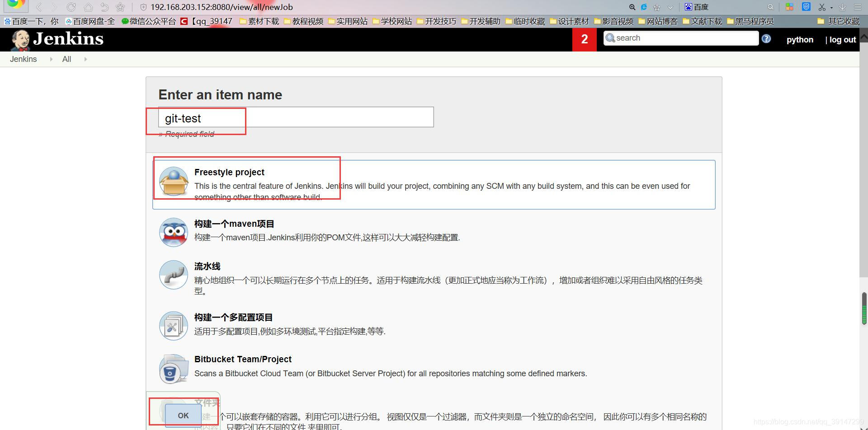
Task: Open the 百度一下 bookmark
Action: [x=31, y=21]
